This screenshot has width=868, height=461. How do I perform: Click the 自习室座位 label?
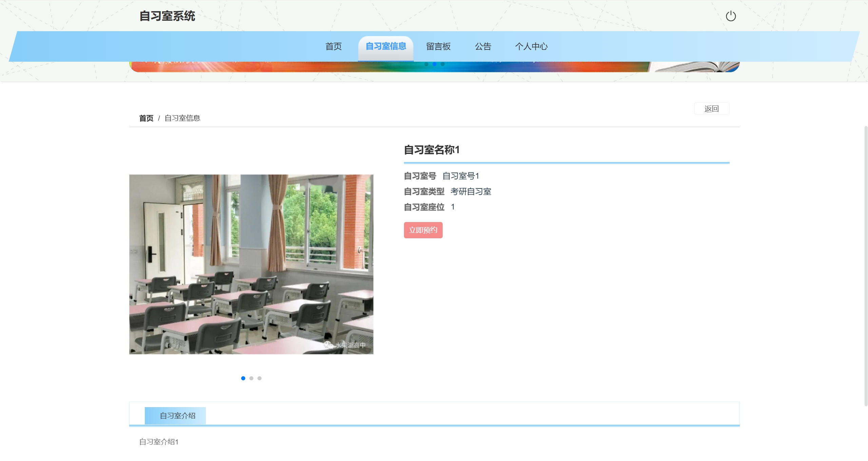(424, 207)
